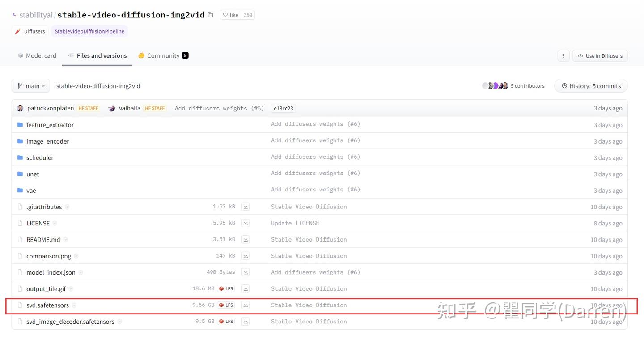Click the safe-scan icon beside .gitattributes
This screenshot has height=339, width=644.
pyautogui.click(x=67, y=207)
